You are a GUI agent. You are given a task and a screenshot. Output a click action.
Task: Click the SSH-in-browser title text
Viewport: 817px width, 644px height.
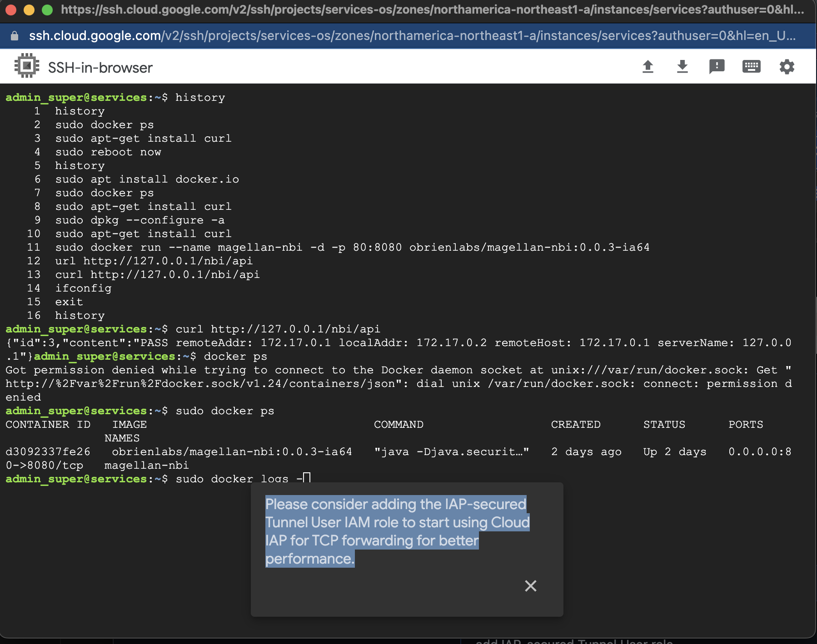pos(100,67)
